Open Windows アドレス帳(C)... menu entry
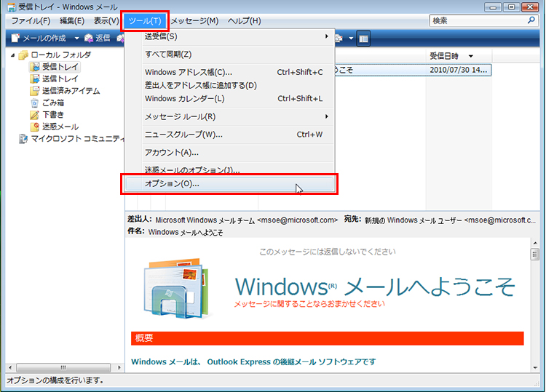 pyautogui.click(x=230, y=72)
